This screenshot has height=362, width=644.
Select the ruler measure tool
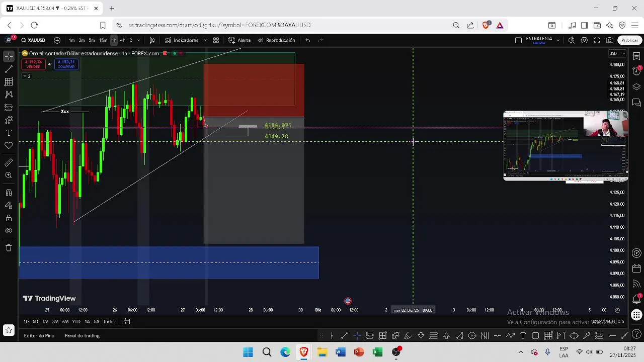pyautogui.click(x=9, y=163)
